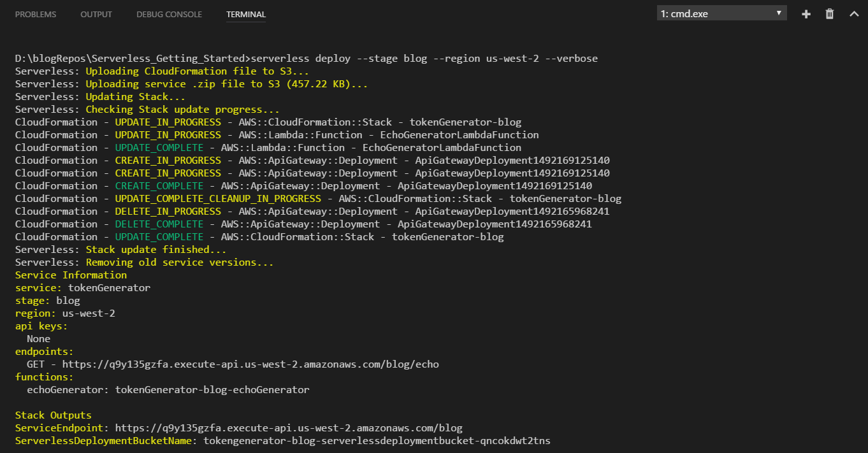Click the "None" entry under api keys

pos(38,338)
